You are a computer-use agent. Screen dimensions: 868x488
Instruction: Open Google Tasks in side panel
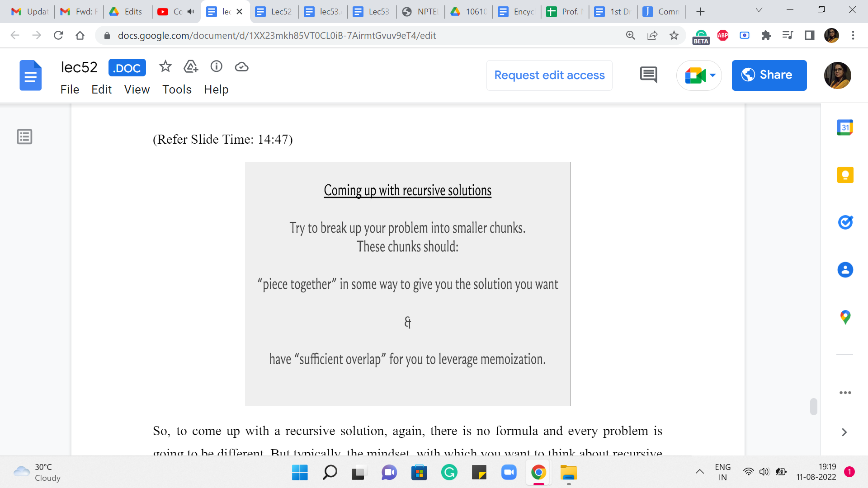click(x=844, y=222)
